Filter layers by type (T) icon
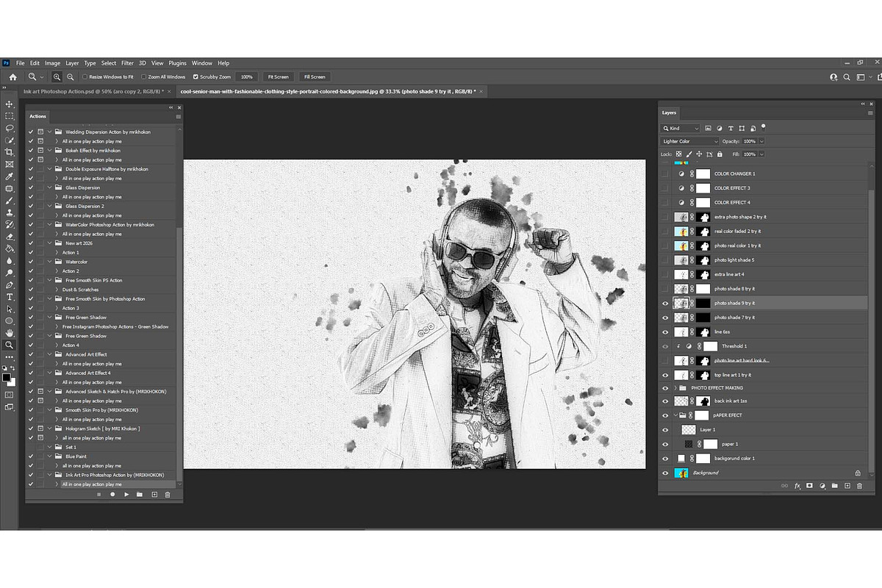This screenshot has width=882, height=588. tap(731, 128)
